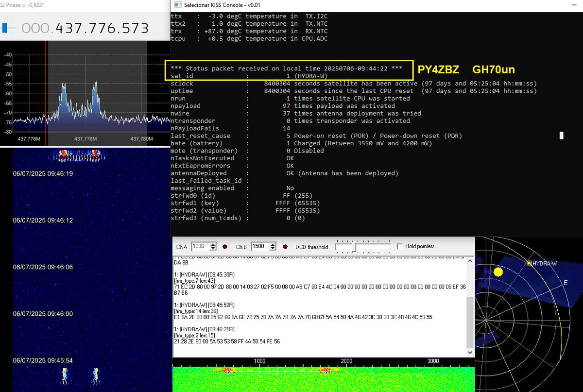Click packet header [HYDRA-W] [09:45:30R]

coord(204,275)
